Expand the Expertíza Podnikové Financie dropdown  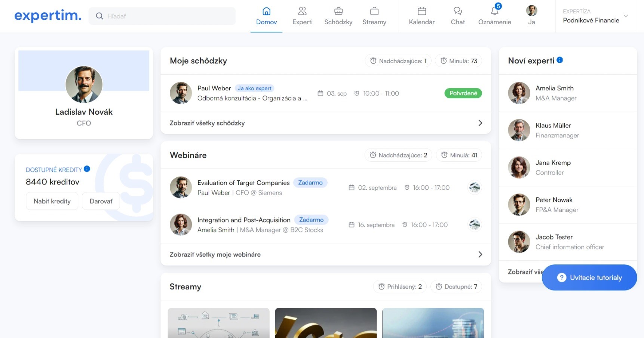coord(625,16)
